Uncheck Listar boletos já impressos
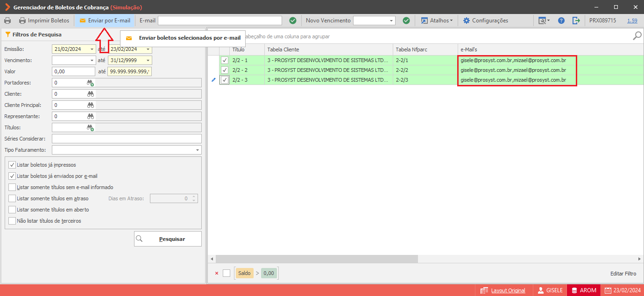The image size is (644, 296). 12,165
